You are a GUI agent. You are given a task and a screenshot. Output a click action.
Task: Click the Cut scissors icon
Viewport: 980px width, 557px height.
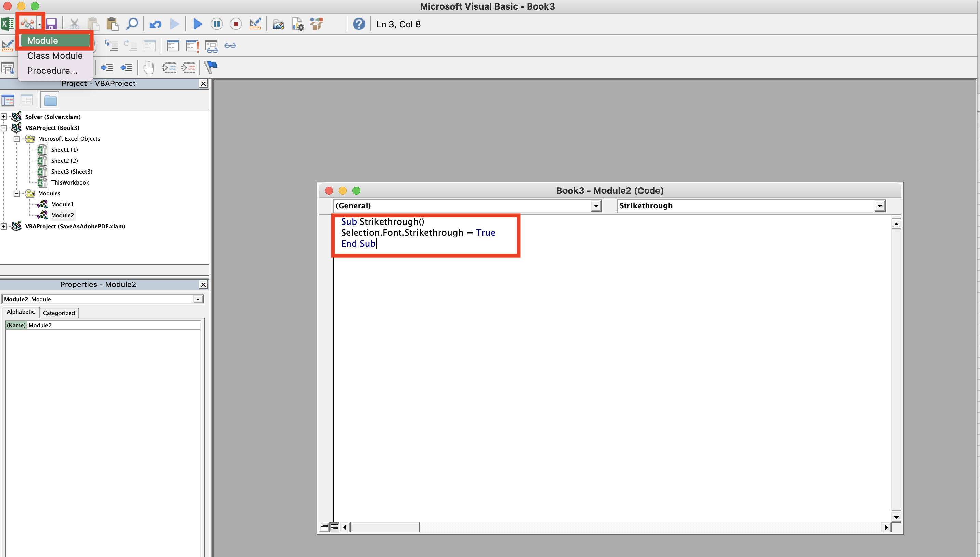pos(74,24)
